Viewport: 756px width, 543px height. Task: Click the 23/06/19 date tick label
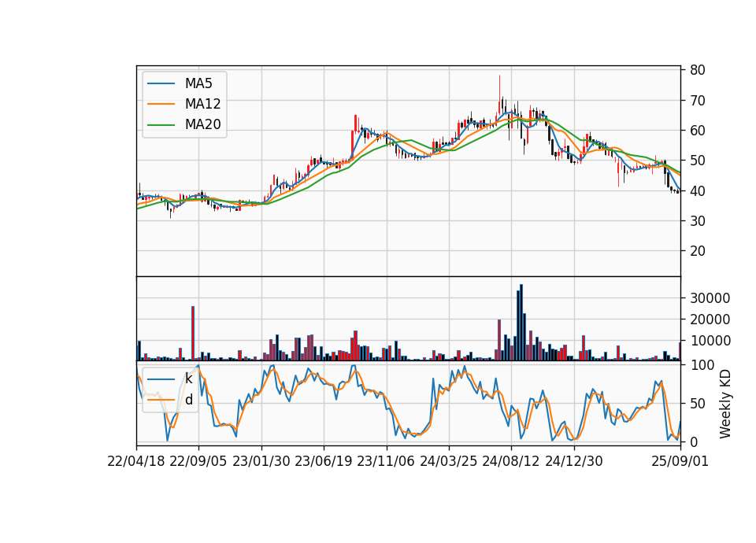click(324, 461)
